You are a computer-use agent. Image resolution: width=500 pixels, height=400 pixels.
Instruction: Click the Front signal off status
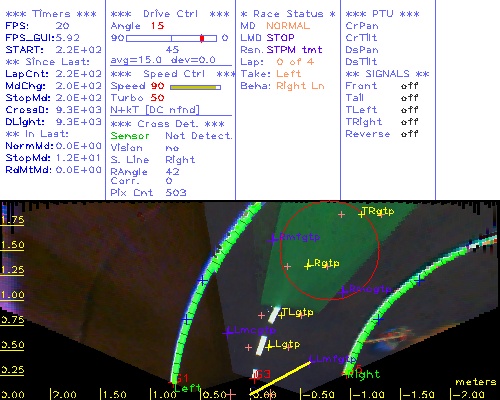[409, 86]
